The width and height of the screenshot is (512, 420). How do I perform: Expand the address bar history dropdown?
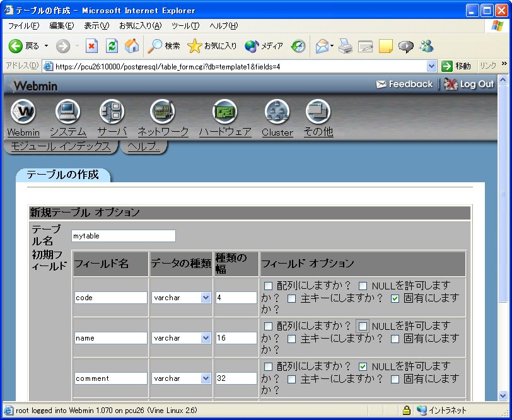431,66
